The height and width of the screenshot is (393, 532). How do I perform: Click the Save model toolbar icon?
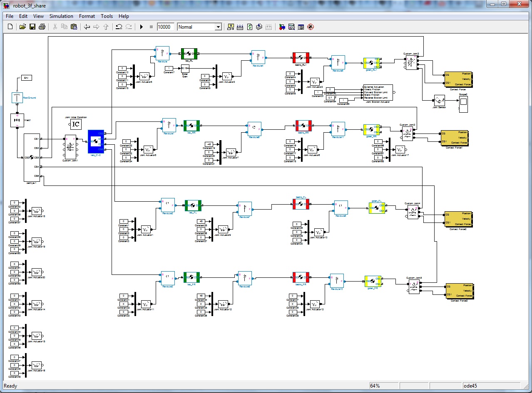(32, 27)
